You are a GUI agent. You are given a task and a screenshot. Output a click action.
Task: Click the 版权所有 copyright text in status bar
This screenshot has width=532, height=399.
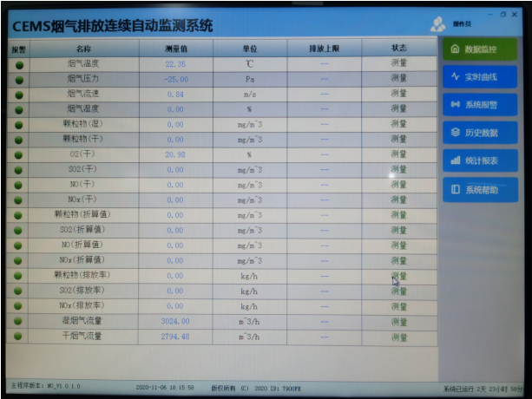click(256, 388)
